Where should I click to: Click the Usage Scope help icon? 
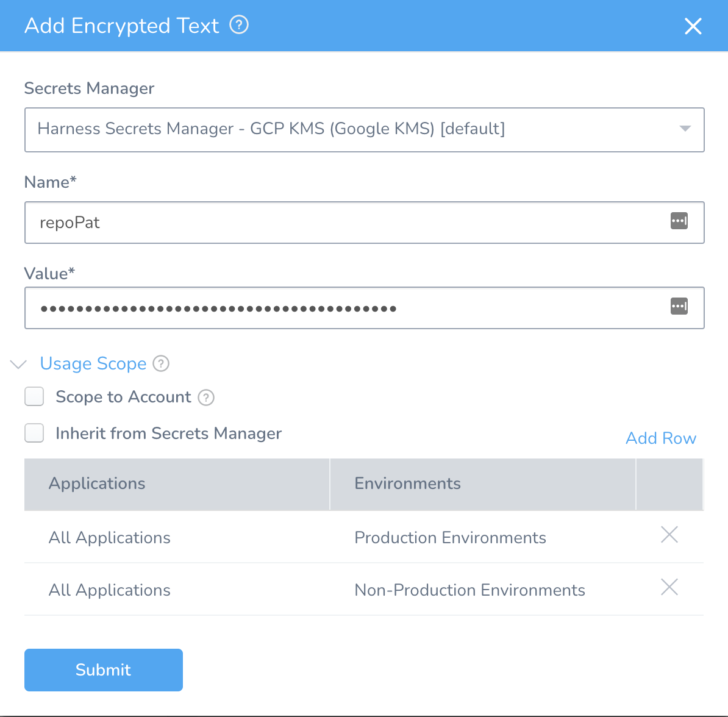161,364
